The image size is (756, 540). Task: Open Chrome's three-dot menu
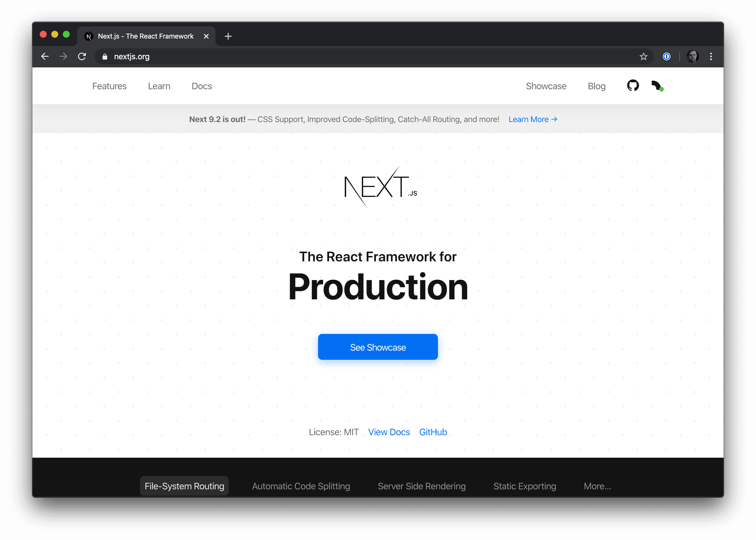click(711, 56)
